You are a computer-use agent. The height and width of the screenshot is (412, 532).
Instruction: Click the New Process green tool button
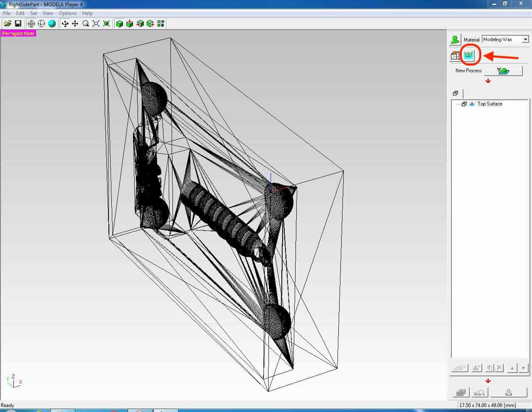(503, 71)
